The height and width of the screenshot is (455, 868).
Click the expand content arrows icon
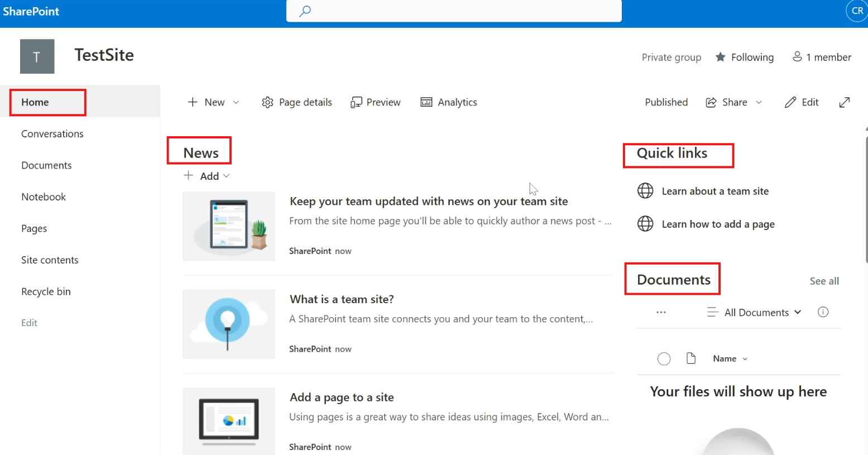(x=845, y=102)
